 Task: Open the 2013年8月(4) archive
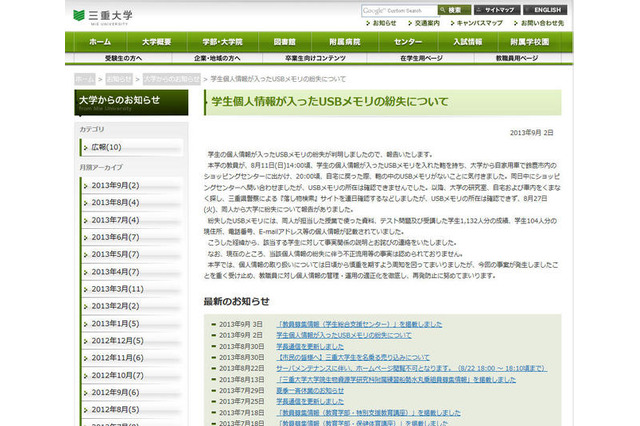point(131,203)
